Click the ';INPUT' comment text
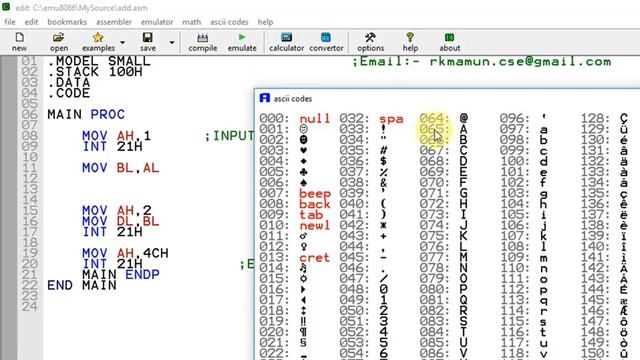The width and height of the screenshot is (640, 360). coord(229,136)
